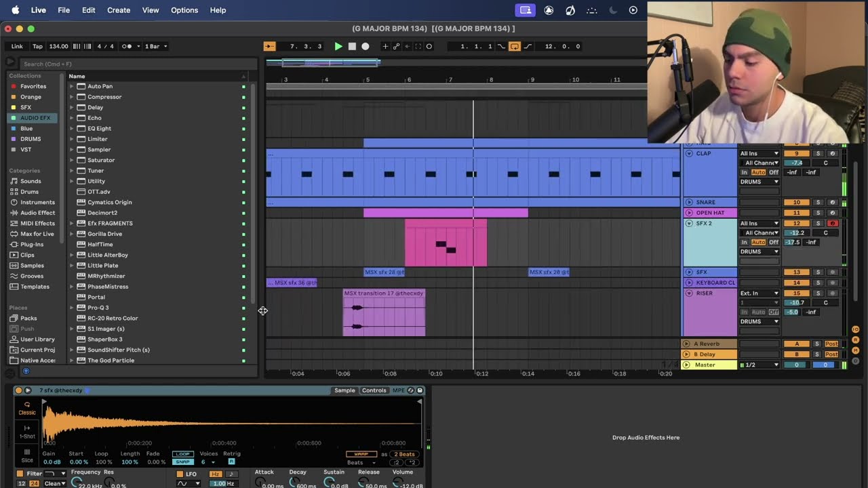The height and width of the screenshot is (488, 868).
Task: Set SFX 2 monitor to Off
Action: click(x=774, y=242)
